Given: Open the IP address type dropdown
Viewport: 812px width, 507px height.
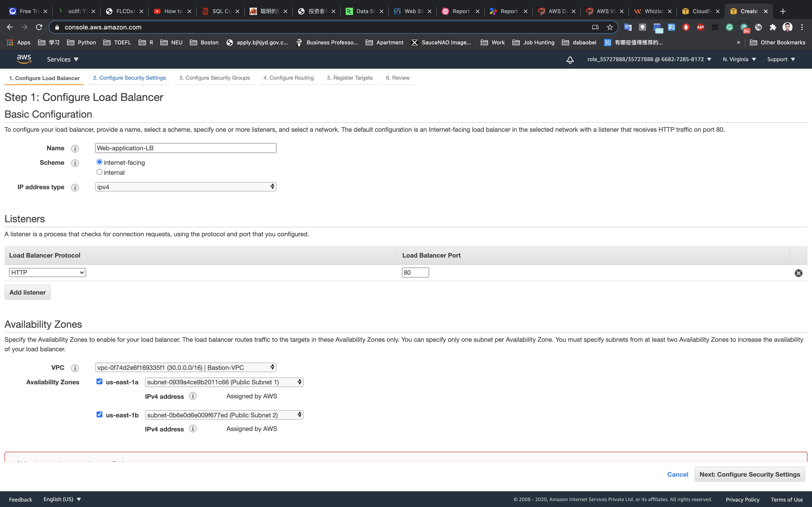Looking at the screenshot, I should point(185,187).
